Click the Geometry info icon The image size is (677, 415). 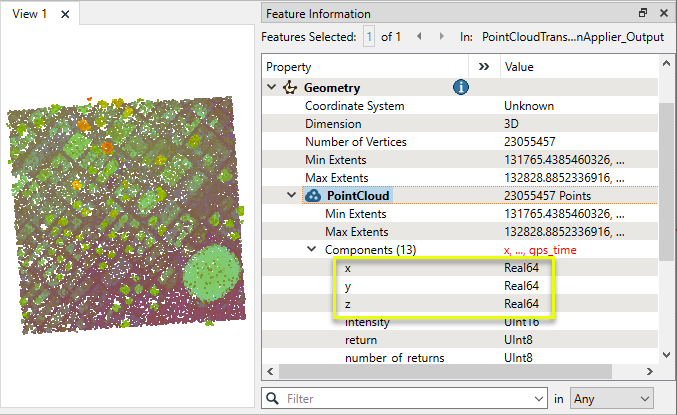pyautogui.click(x=461, y=88)
